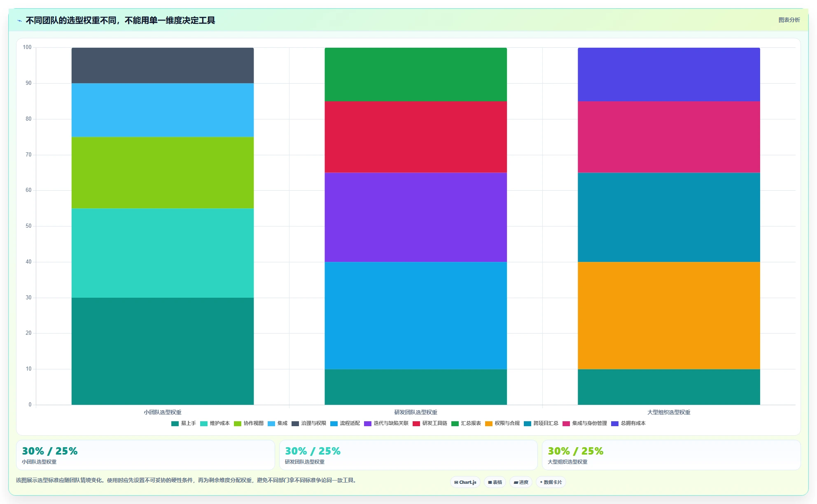The image size is (817, 504).
Task: Select the teal 易上手 segment of 大型组织 bar
Action: pos(669,387)
